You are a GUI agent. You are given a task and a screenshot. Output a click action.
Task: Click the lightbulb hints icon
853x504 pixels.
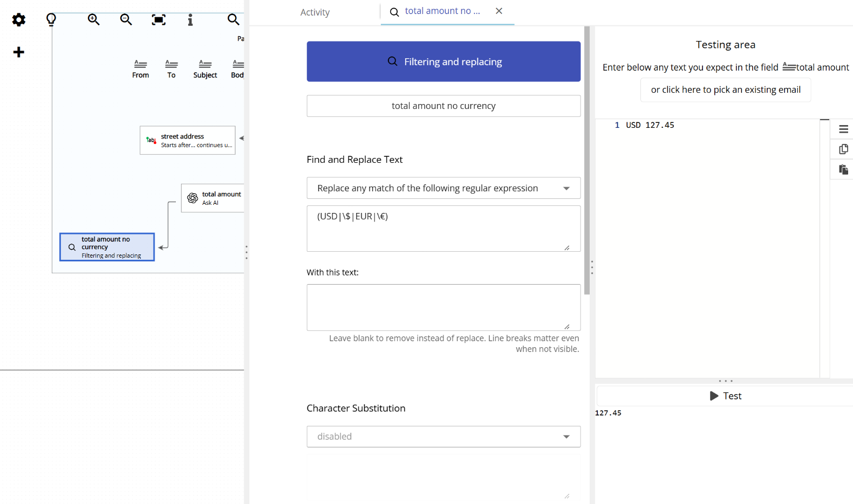pos(51,20)
